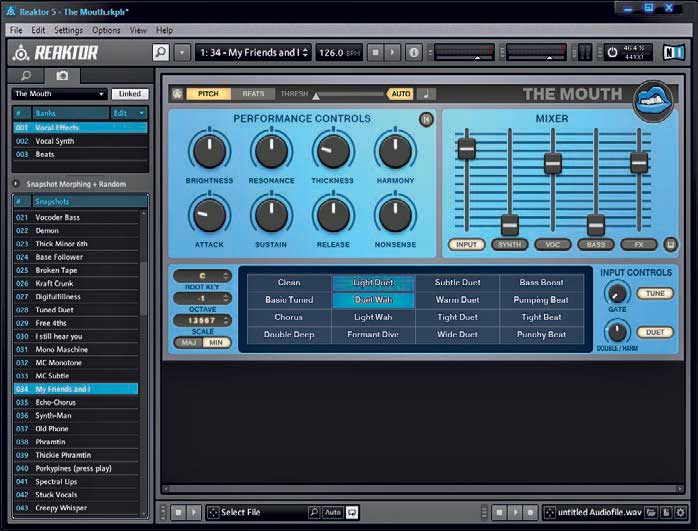Open folder icon next to untitled Audiofile.wav
Viewport: 698px width, 531px height.
[x=651, y=512]
